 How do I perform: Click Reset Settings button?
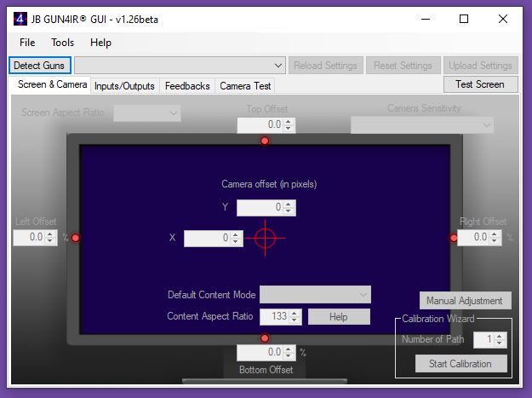pyautogui.click(x=403, y=66)
